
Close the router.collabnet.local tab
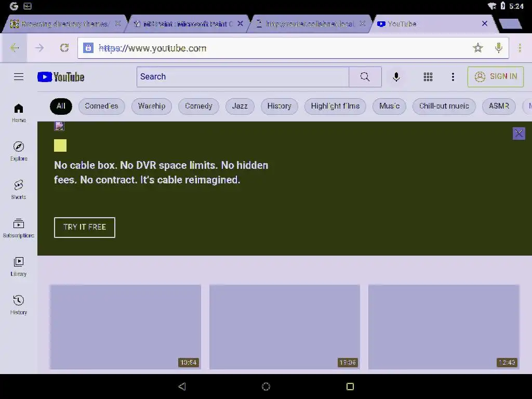coord(363,24)
